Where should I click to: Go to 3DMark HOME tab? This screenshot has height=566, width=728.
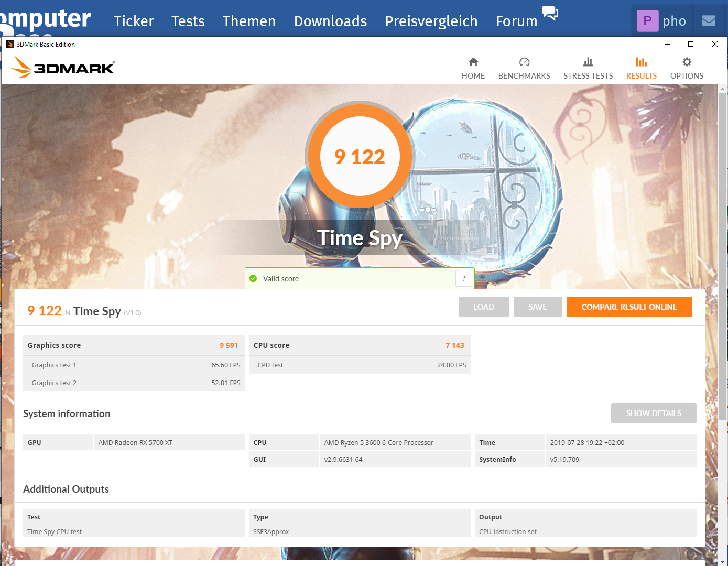tap(473, 69)
